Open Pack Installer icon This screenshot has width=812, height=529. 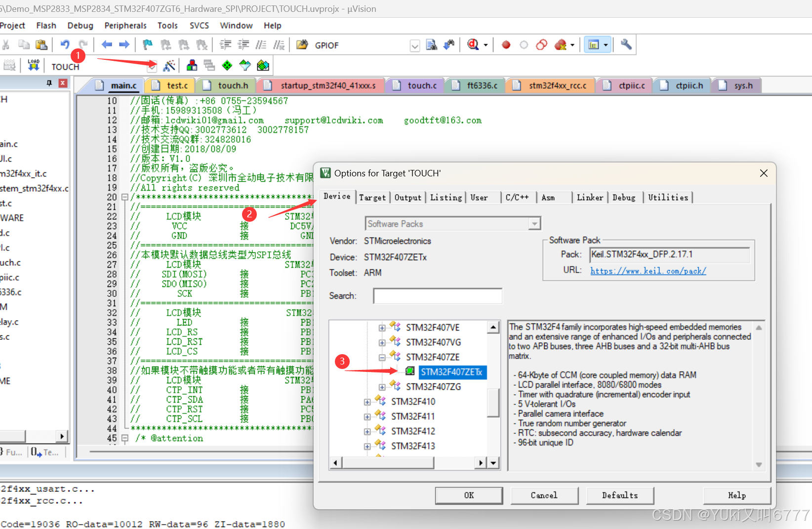click(263, 65)
